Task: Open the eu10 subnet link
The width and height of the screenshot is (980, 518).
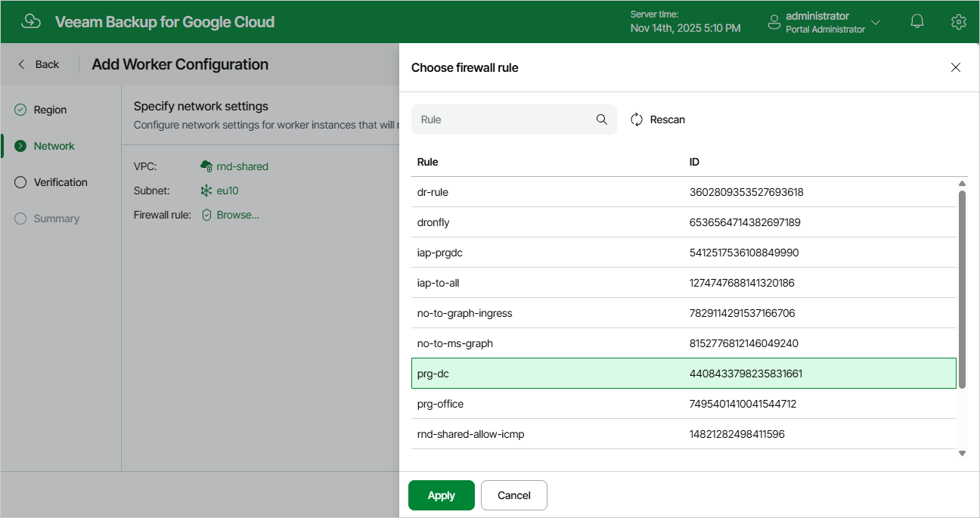Action: click(228, 191)
